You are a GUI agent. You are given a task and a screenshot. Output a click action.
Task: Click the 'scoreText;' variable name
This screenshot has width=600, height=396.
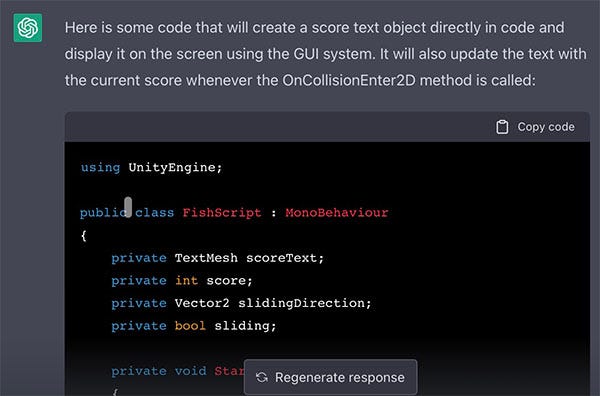point(285,258)
